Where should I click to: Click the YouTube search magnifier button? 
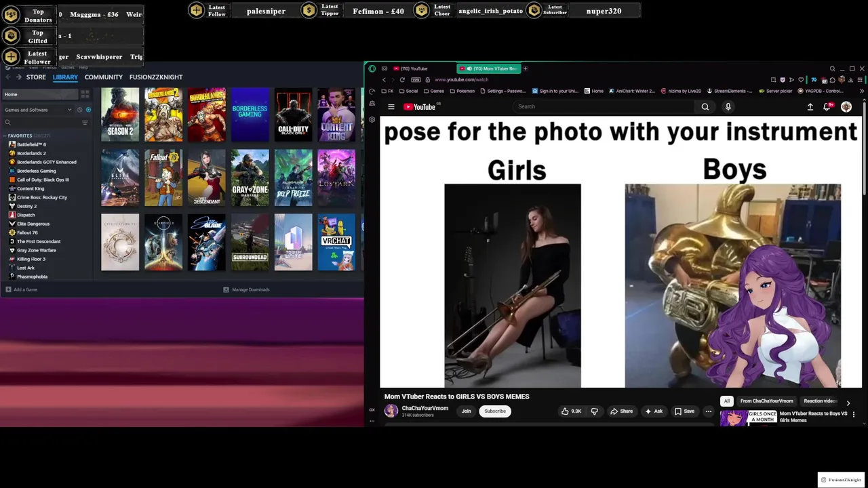coord(705,106)
